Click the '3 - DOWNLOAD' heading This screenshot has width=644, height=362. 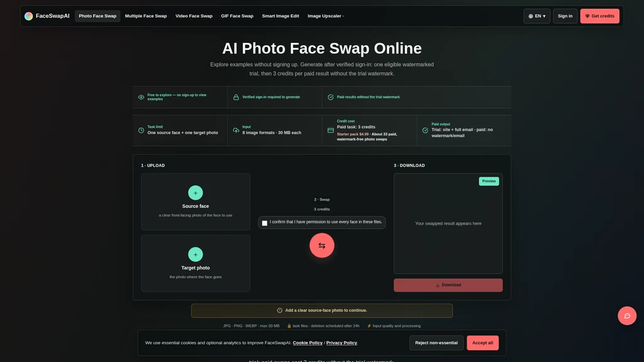409,165
